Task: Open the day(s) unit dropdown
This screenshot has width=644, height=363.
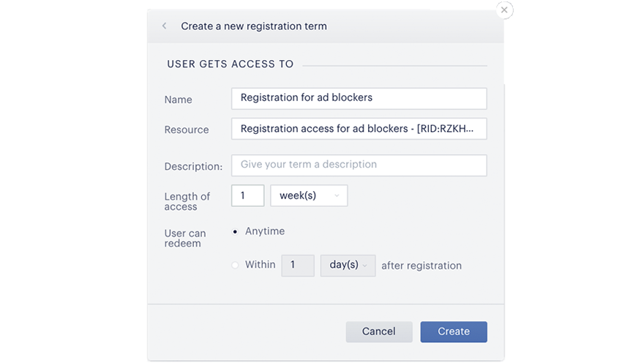Action: pos(348,265)
